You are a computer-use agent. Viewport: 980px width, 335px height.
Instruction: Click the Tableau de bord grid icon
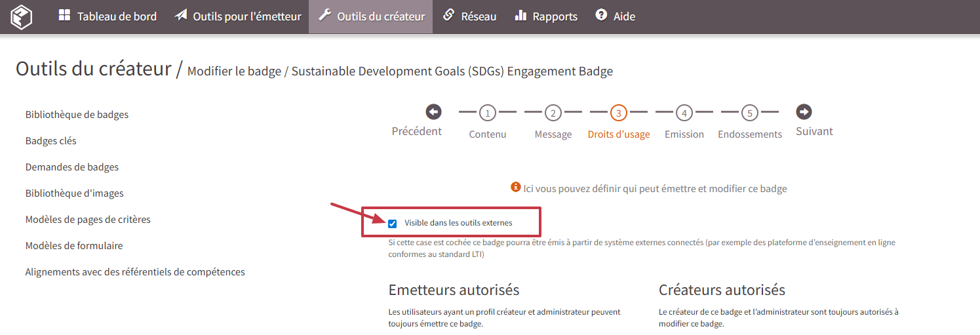(x=64, y=15)
